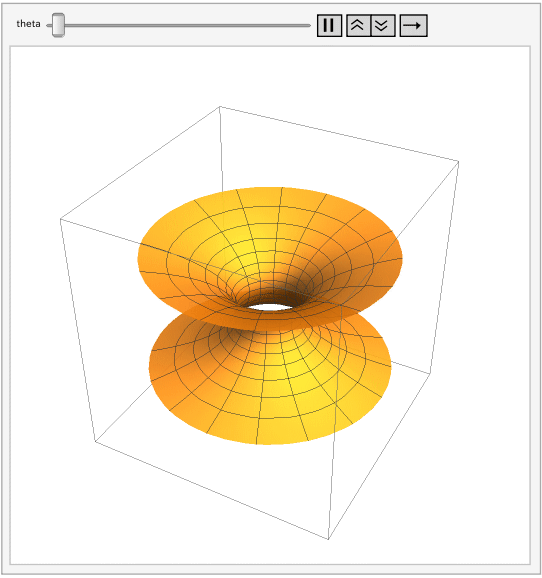Pause the theta animation
Viewport: 542px width, 578px height.
tap(329, 25)
